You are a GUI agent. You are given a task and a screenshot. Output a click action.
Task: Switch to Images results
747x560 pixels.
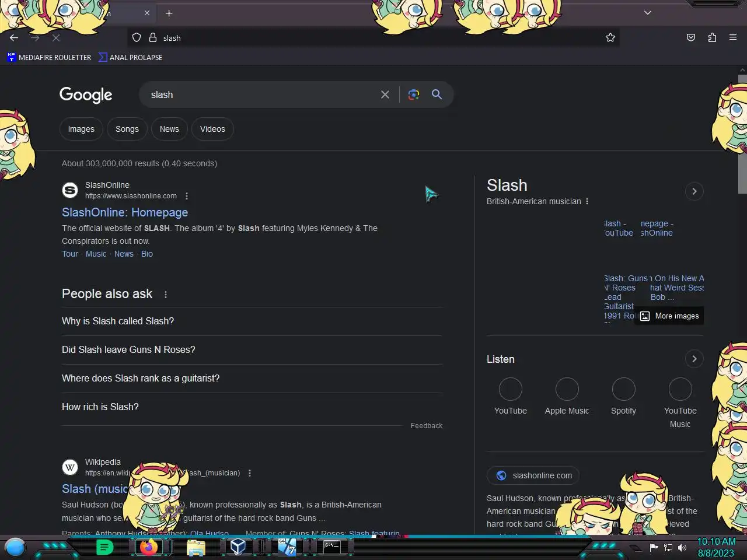(x=81, y=129)
